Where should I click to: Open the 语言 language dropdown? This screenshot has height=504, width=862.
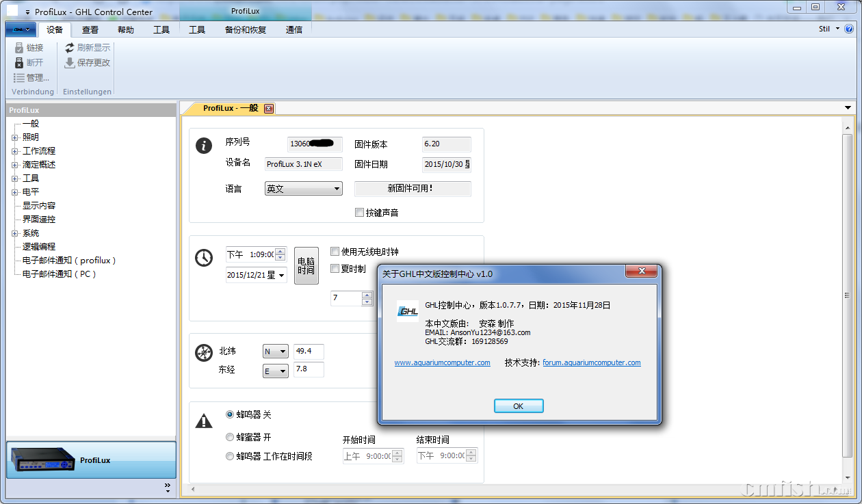click(304, 189)
